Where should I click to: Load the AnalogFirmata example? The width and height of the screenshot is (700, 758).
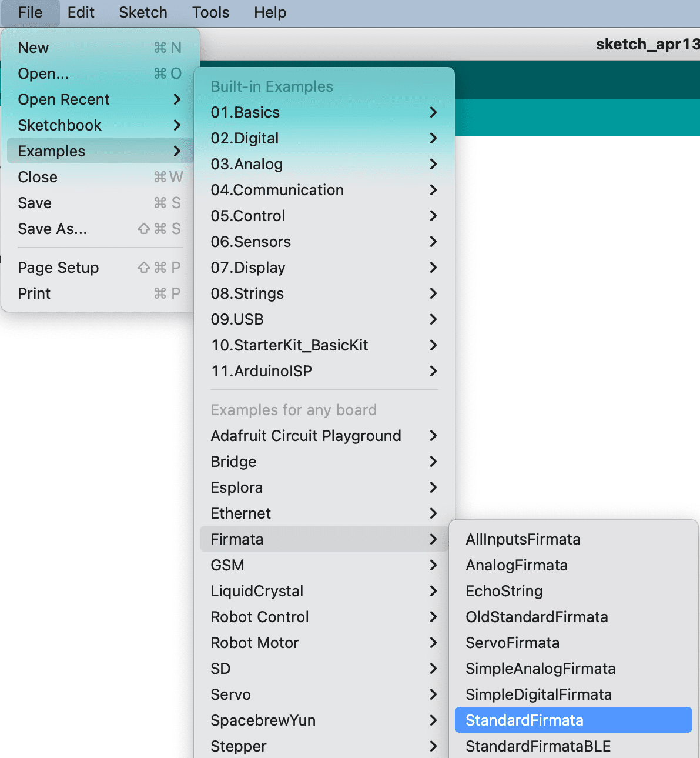(x=574, y=565)
